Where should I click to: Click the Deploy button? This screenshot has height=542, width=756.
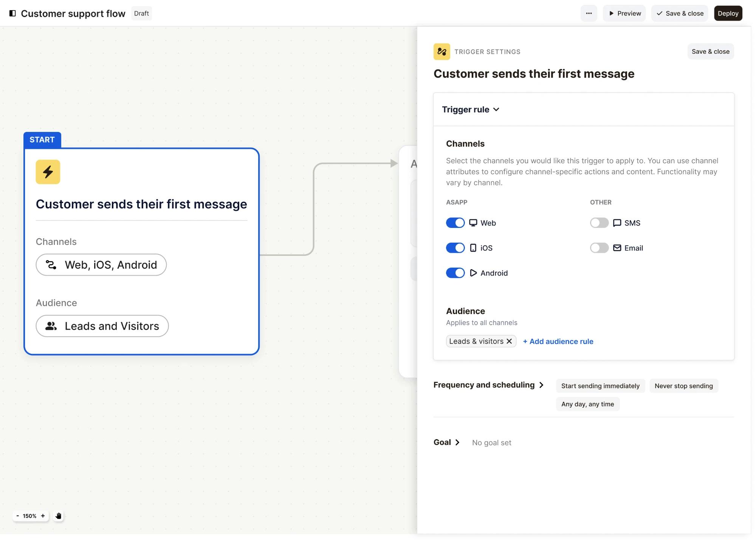pos(728,13)
